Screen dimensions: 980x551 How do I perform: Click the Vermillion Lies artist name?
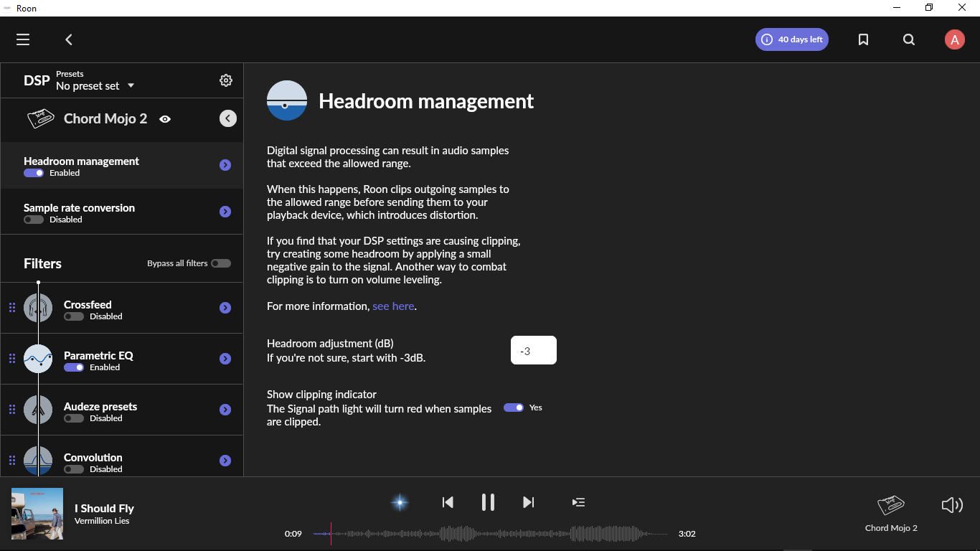coord(102,521)
